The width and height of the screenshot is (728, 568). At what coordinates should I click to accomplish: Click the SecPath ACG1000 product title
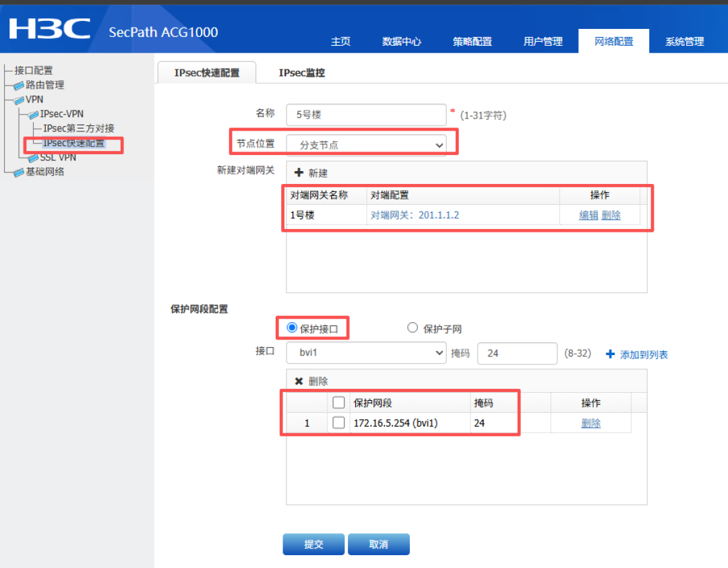click(163, 32)
